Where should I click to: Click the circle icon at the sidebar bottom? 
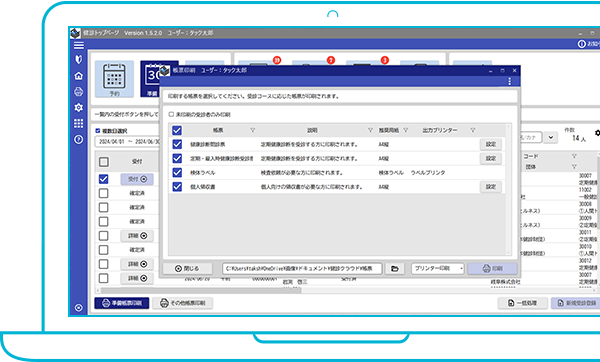tap(78, 308)
